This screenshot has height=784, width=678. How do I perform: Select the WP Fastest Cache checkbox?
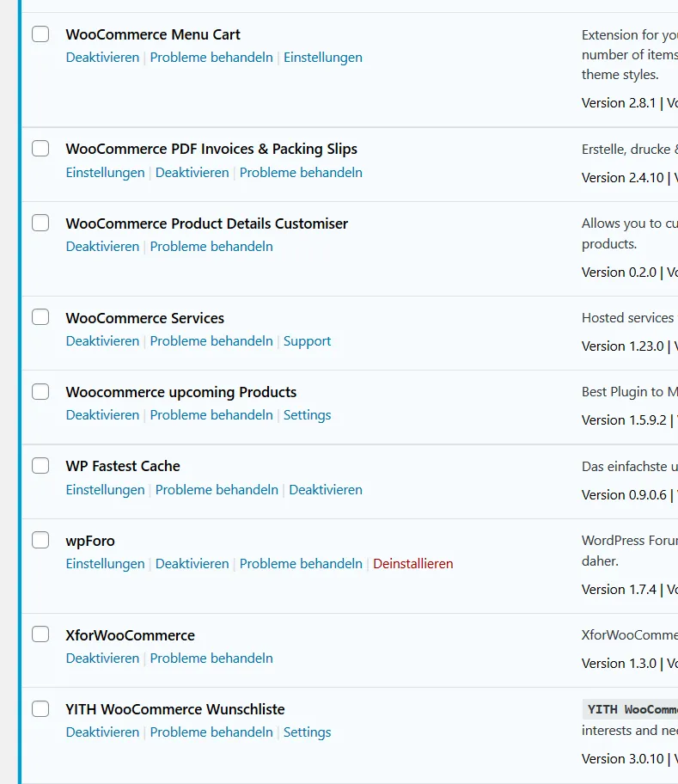pyautogui.click(x=40, y=466)
